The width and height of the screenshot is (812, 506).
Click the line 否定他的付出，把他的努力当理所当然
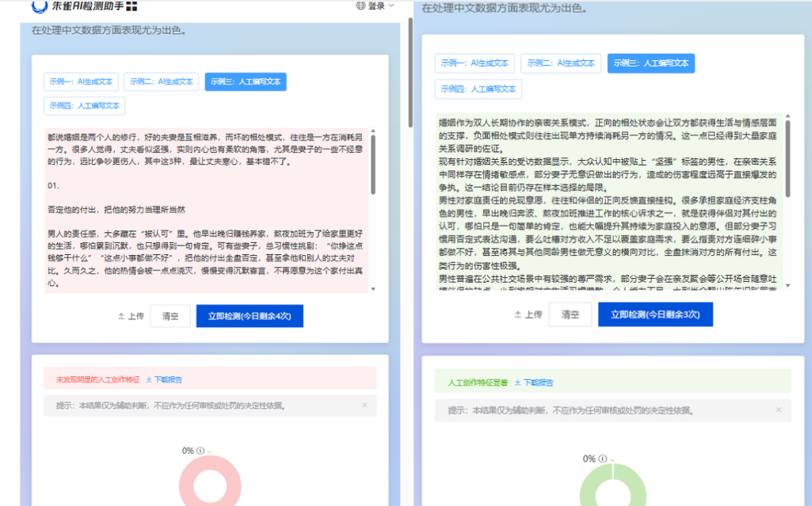click(116, 210)
